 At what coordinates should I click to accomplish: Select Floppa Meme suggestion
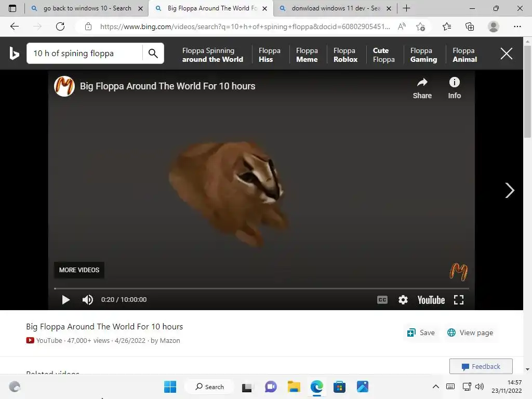pyautogui.click(x=307, y=55)
